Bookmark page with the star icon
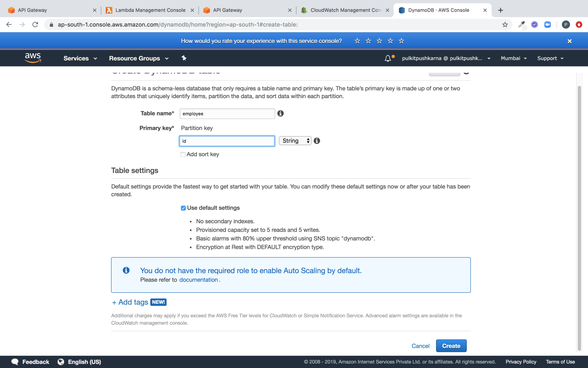This screenshot has height=368, width=588. click(x=505, y=25)
